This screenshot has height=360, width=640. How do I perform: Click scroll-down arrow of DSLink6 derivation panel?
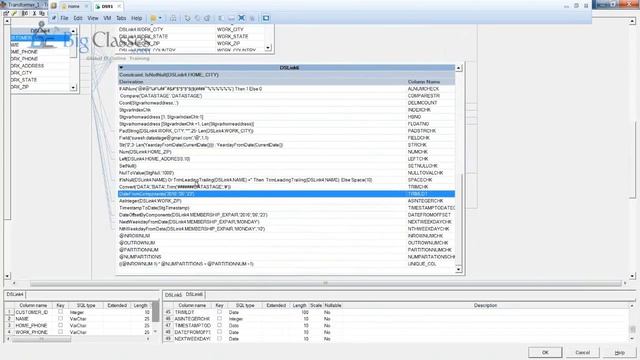(x=458, y=269)
